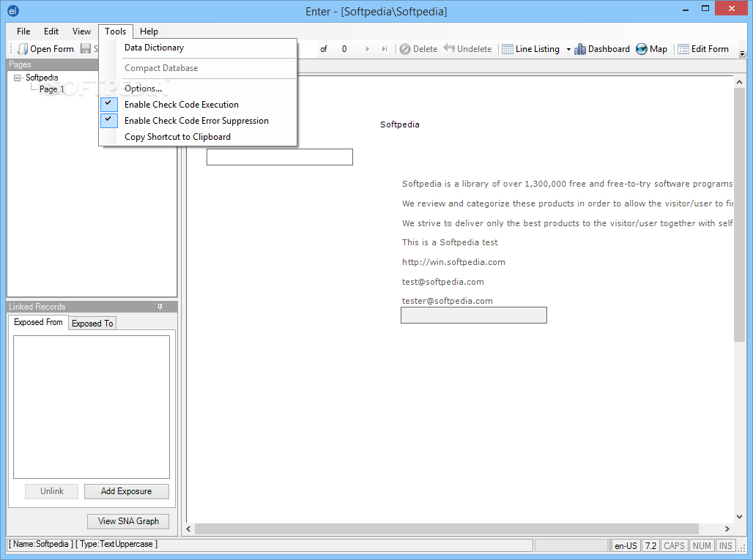753x560 pixels.
Task: Click the Edit Form icon
Action: coord(683,49)
